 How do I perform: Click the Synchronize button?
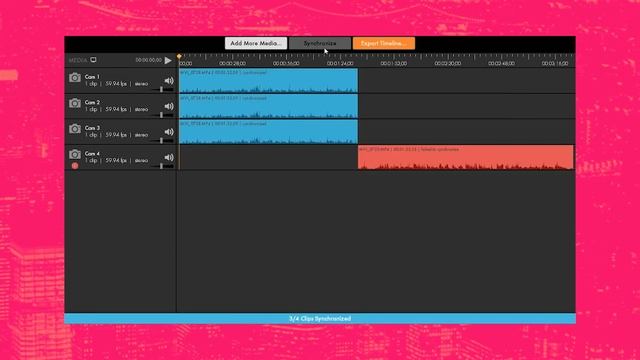pos(320,43)
